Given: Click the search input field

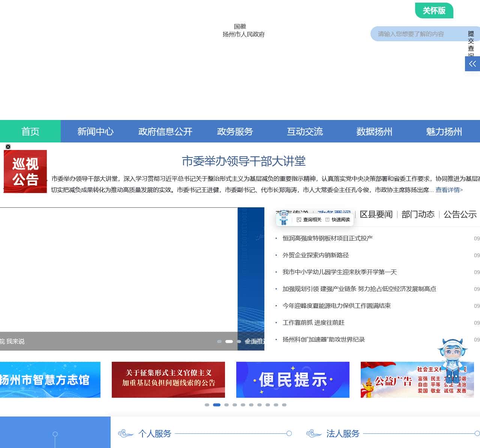Looking at the screenshot, I should 416,34.
